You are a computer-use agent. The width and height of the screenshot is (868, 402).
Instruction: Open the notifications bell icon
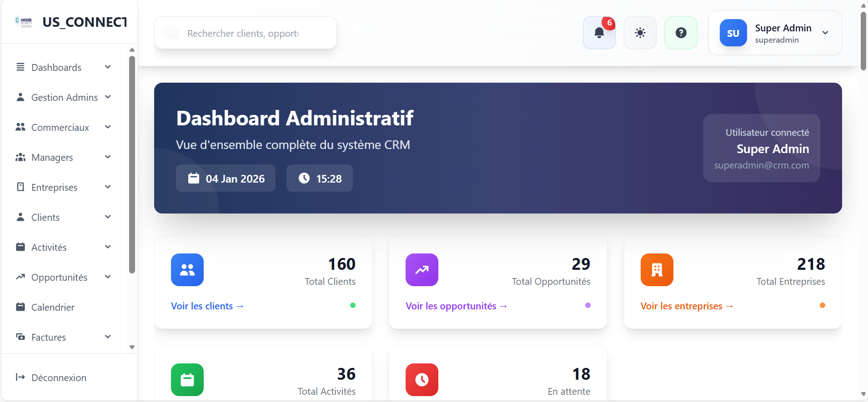pos(599,33)
